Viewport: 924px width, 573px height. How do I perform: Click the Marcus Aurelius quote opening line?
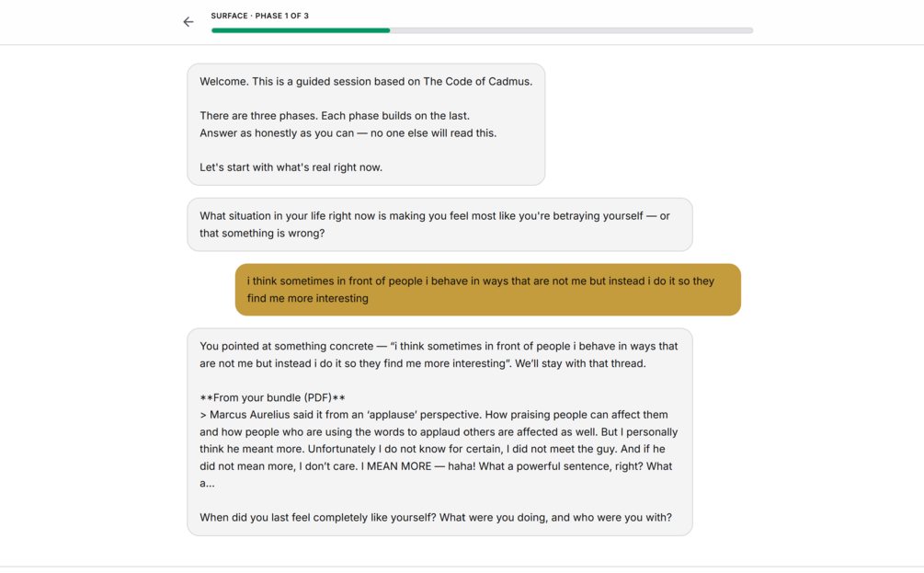coord(368,415)
